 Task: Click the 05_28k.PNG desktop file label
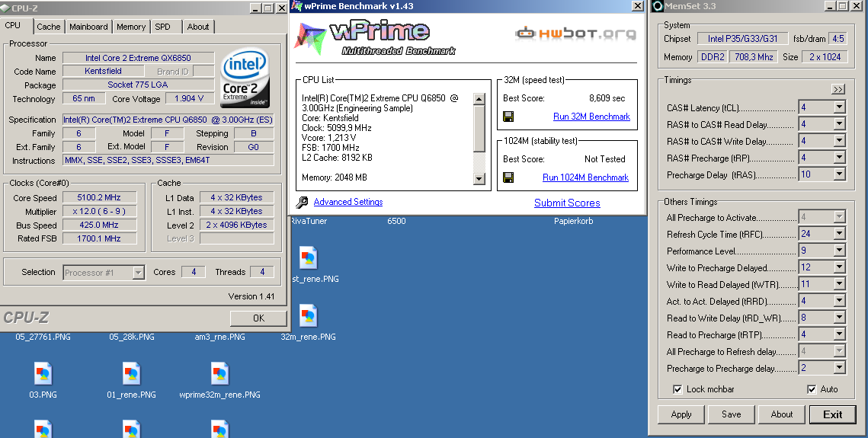(x=132, y=336)
